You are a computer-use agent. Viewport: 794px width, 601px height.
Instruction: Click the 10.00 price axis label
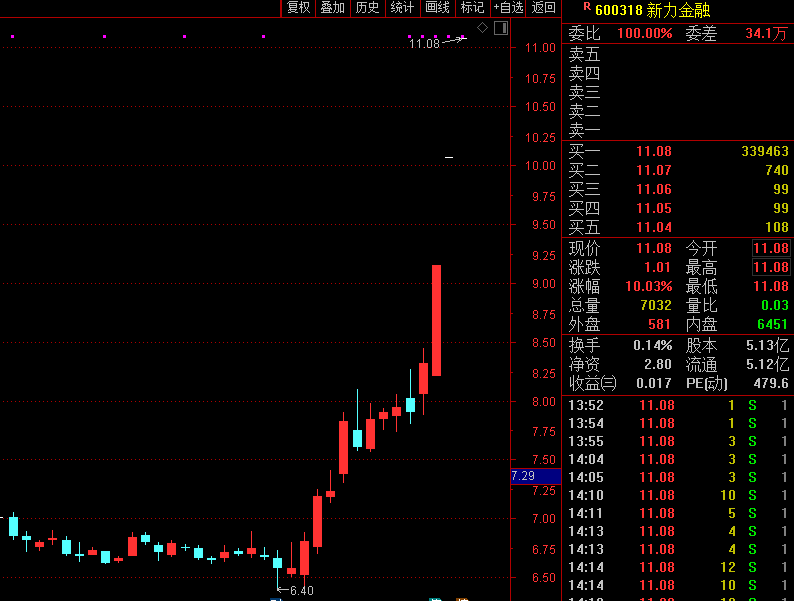coord(540,166)
